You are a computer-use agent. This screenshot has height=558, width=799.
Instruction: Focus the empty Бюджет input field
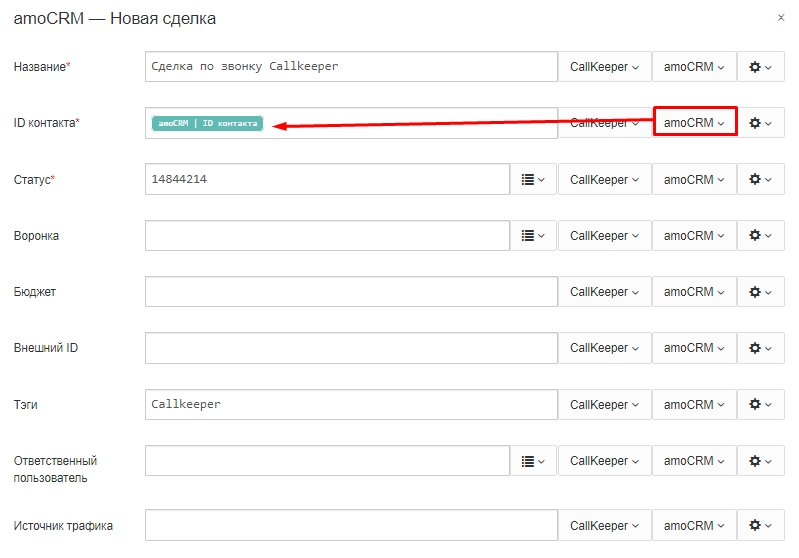351,292
